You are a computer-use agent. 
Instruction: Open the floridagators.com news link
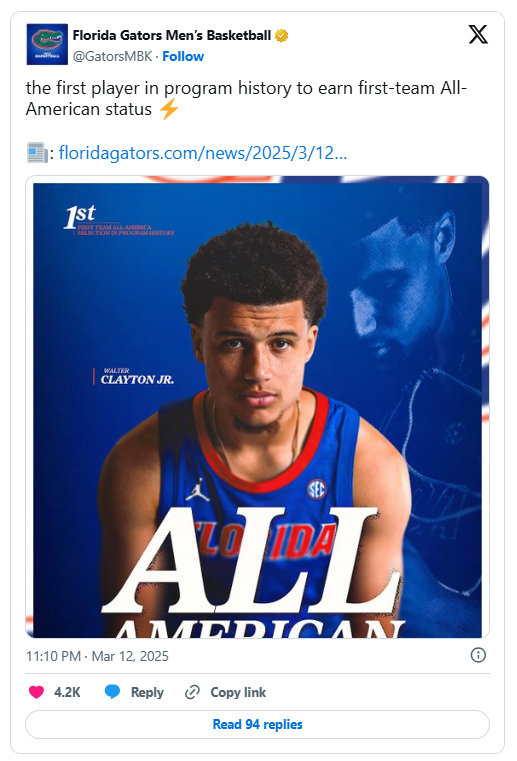pyautogui.click(x=203, y=153)
